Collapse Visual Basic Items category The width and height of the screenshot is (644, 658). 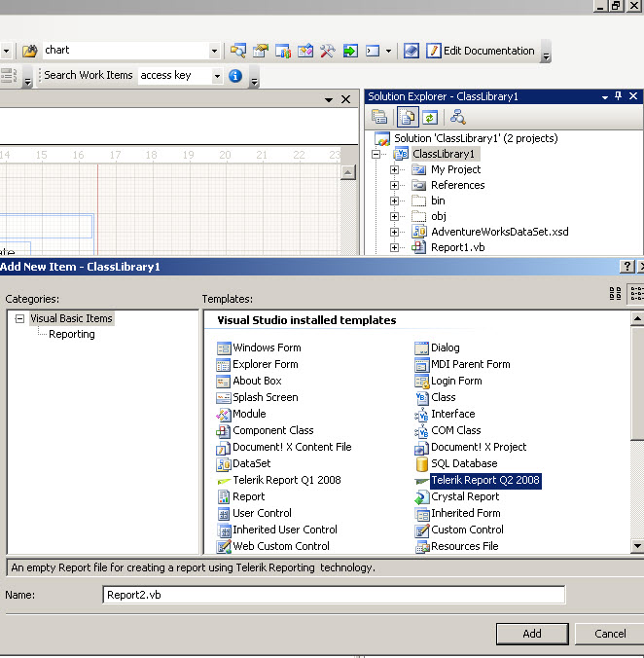pos(19,318)
